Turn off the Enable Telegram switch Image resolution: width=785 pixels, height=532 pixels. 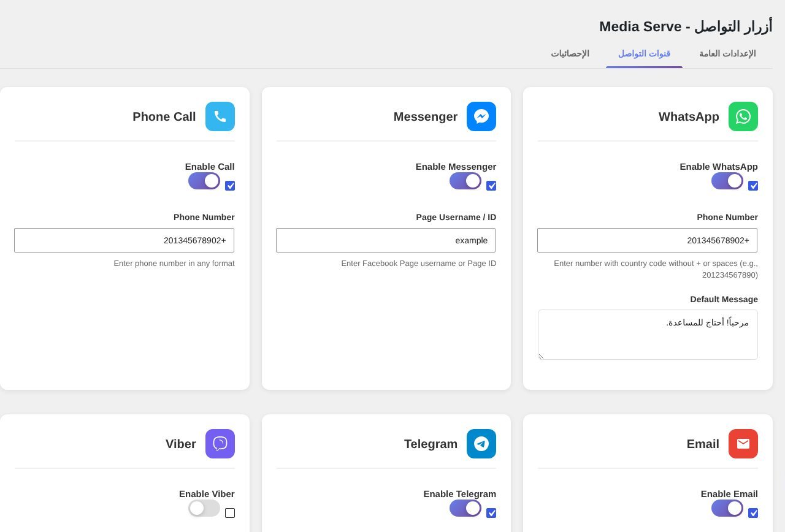point(465,508)
